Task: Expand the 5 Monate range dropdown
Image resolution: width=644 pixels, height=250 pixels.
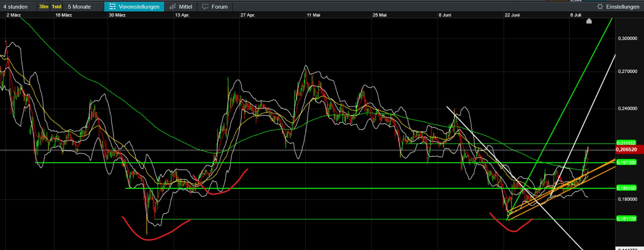Action: point(79,7)
